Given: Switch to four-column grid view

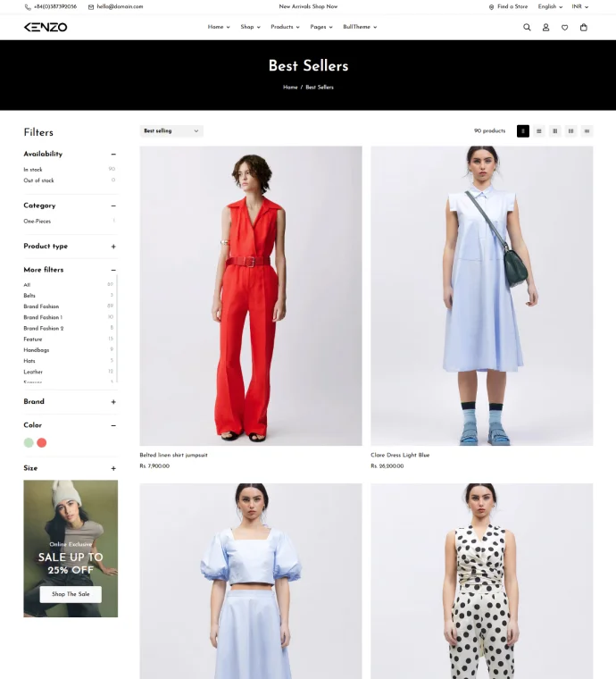Looking at the screenshot, I should 570,130.
